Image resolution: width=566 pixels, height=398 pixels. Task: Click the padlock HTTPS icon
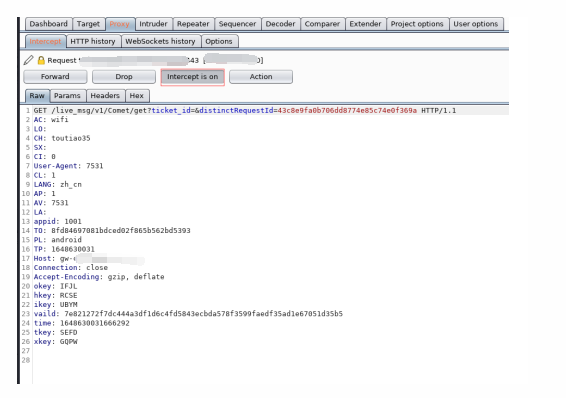(x=41, y=60)
